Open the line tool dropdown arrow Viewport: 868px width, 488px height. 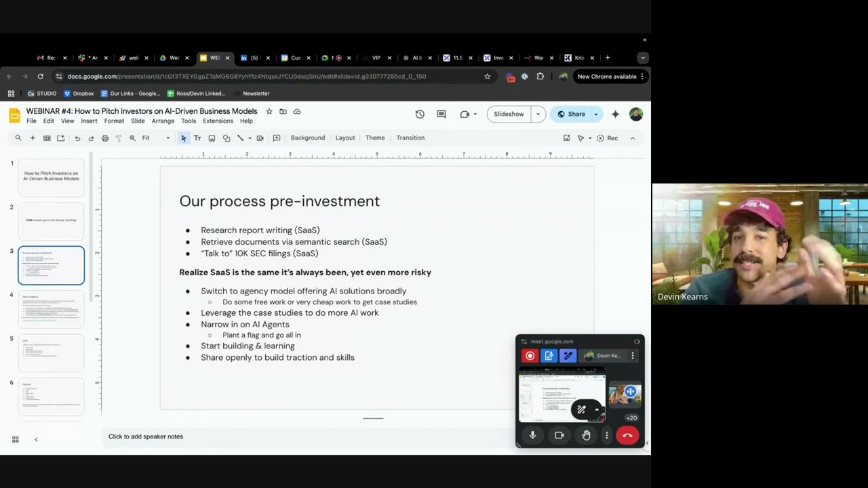tap(250, 138)
